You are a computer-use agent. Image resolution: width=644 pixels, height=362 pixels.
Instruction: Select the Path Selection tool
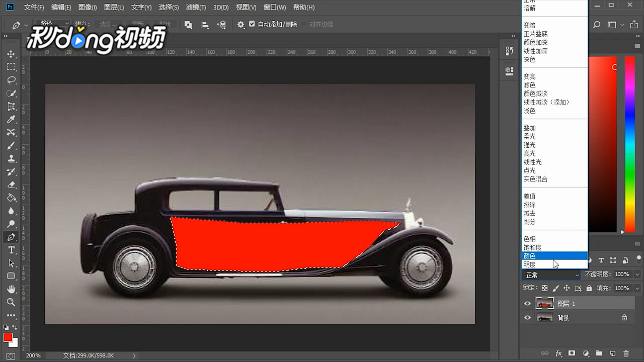pos(11,263)
